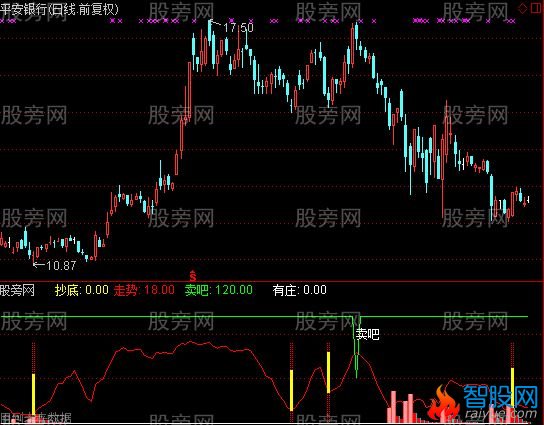Screen dimensions: 544x425
Task: Click the 股旁网 indicator name label
Action: coord(17,290)
